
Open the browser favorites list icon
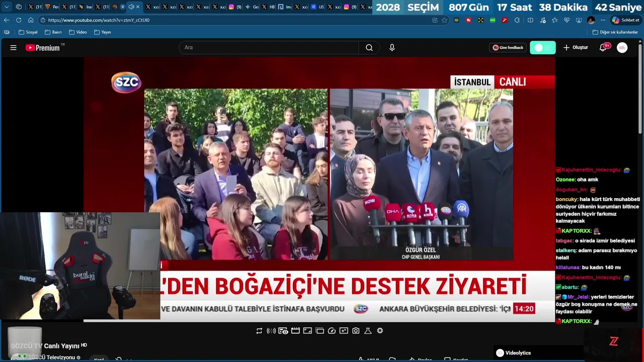[x=554, y=20]
